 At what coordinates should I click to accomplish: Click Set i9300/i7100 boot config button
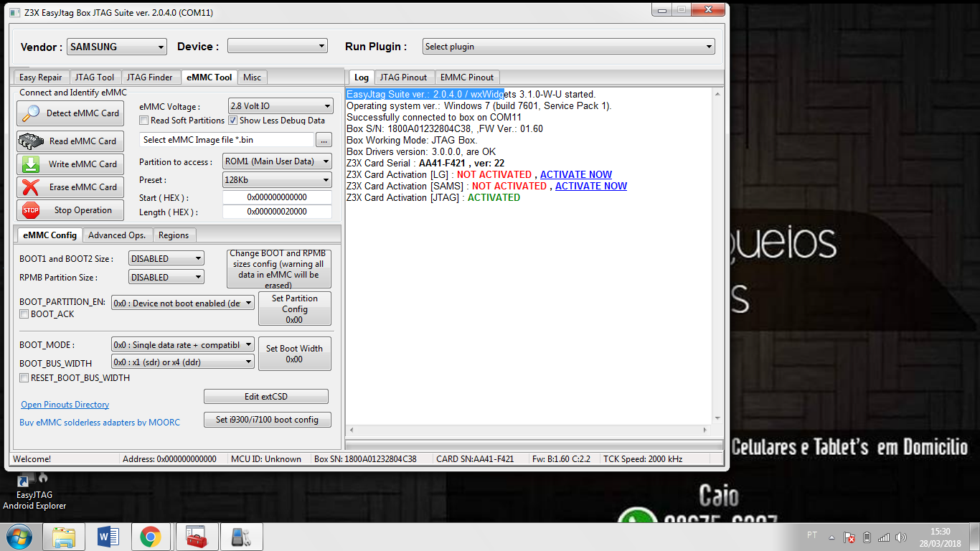(x=267, y=420)
